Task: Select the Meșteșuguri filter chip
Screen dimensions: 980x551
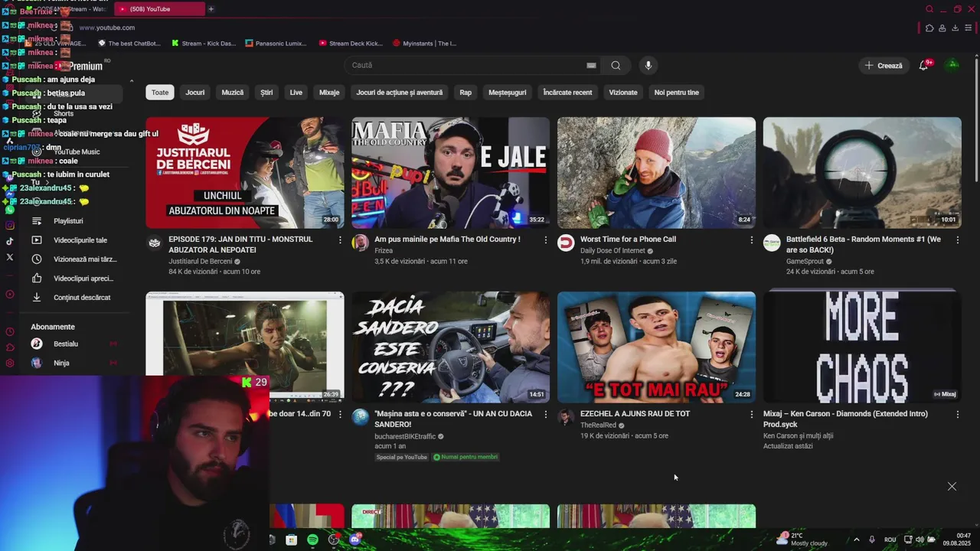Action: (x=508, y=93)
